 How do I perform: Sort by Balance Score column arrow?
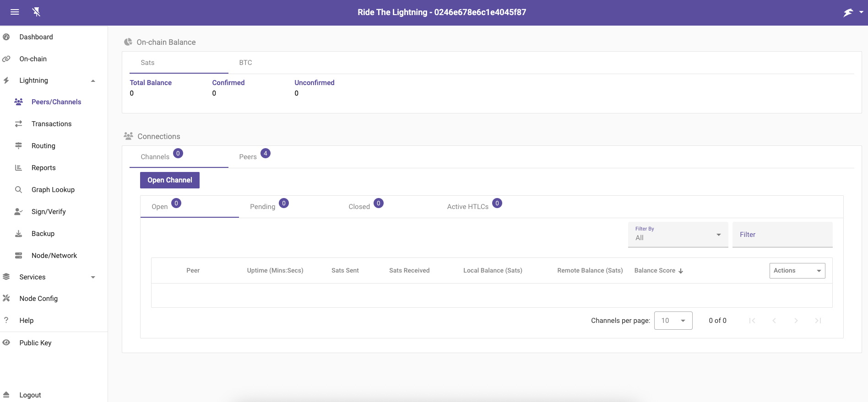pos(681,271)
